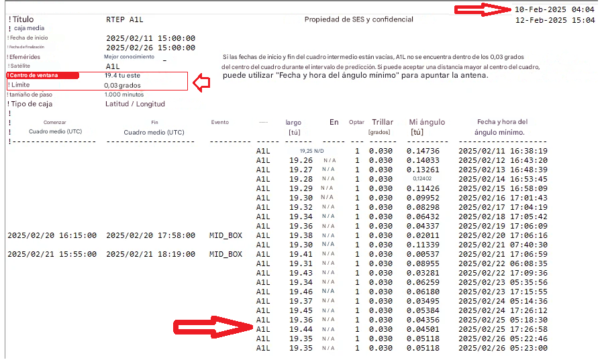Select the longitude value 19.46
Screen dimensions: 604x364
(x=301, y=292)
